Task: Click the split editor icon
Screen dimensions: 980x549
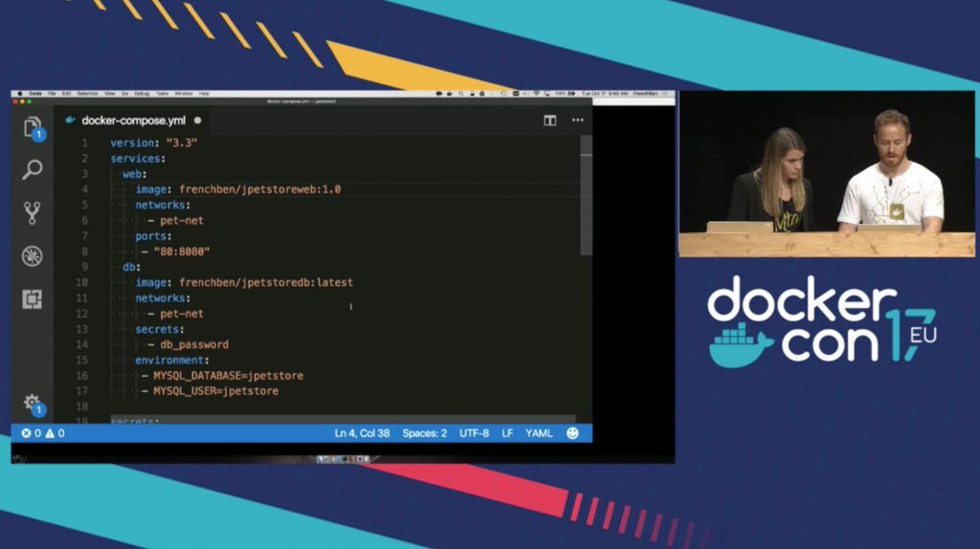Action: [549, 121]
